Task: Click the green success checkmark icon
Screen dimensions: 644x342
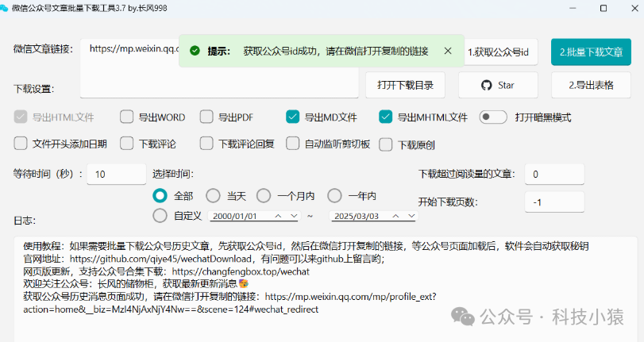Action: coord(195,51)
